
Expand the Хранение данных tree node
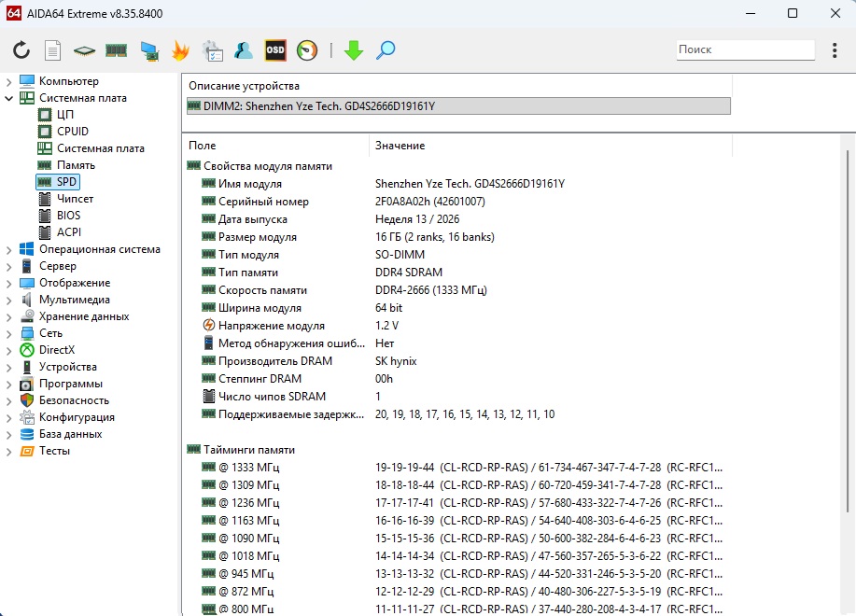coord(8,317)
